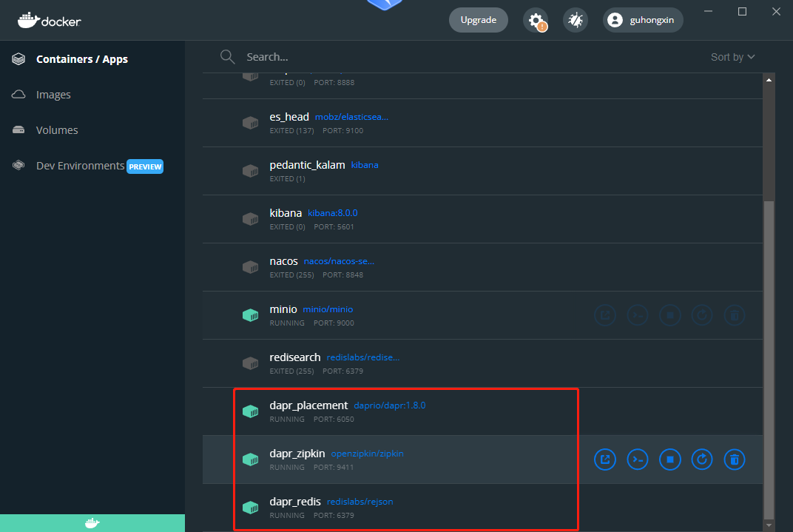The image size is (793, 532).
Task: Click the whale status icon bottom-left
Action: 92,523
